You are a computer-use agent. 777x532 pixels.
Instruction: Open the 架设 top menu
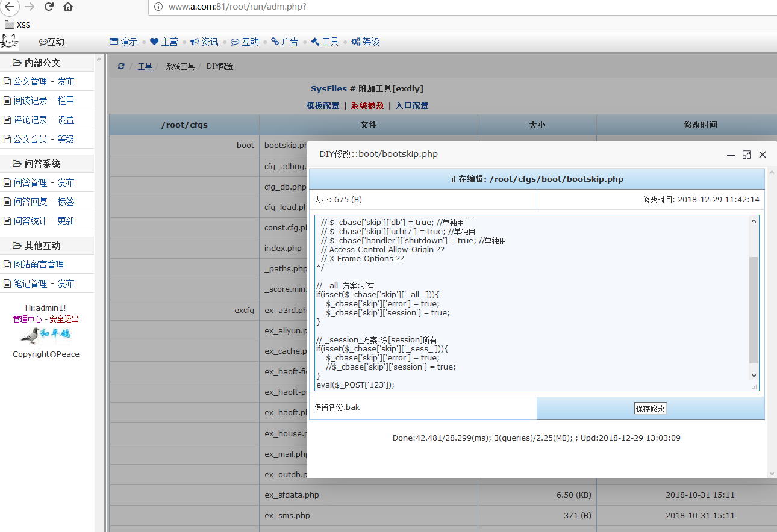(366, 42)
